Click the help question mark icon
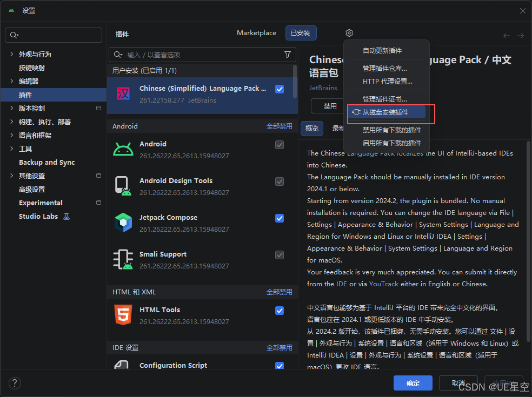The height and width of the screenshot is (397, 532). click(15, 383)
